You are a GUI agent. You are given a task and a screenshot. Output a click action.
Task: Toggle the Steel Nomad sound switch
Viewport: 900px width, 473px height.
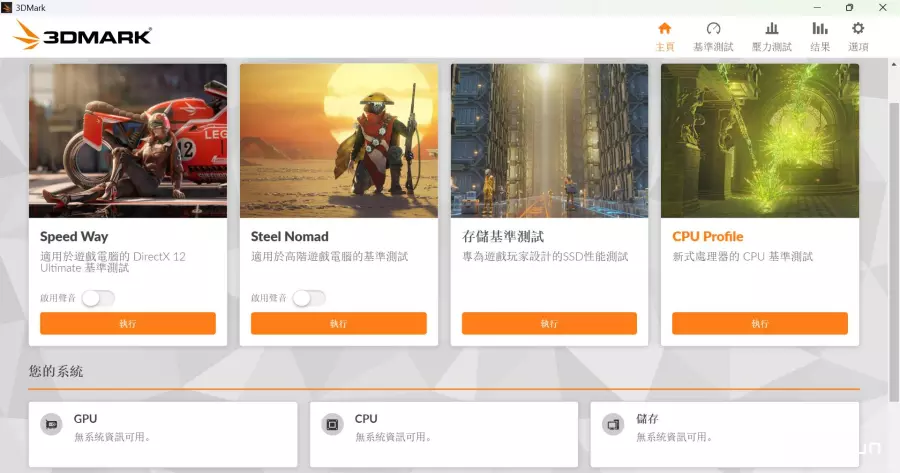click(309, 298)
